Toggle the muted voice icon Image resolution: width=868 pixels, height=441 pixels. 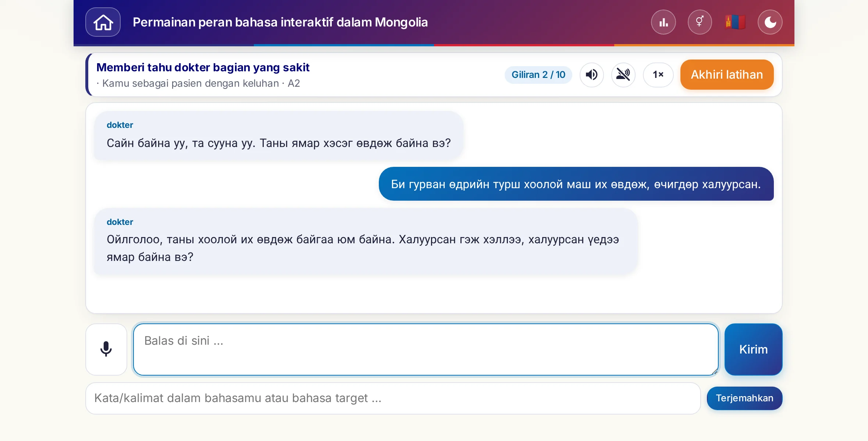click(x=623, y=75)
